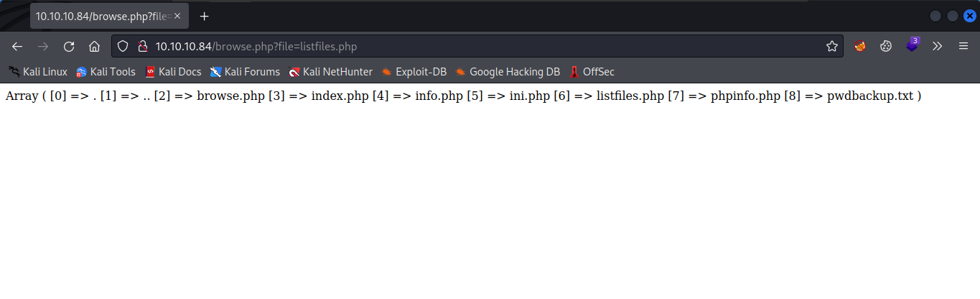Expand the more tools overflow chevron
Viewport: 980px width, 299px height.
[937, 46]
